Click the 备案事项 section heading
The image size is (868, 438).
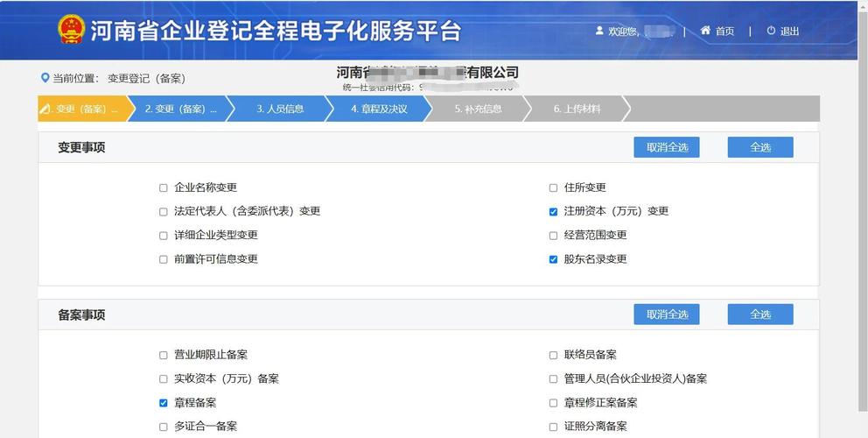81,314
